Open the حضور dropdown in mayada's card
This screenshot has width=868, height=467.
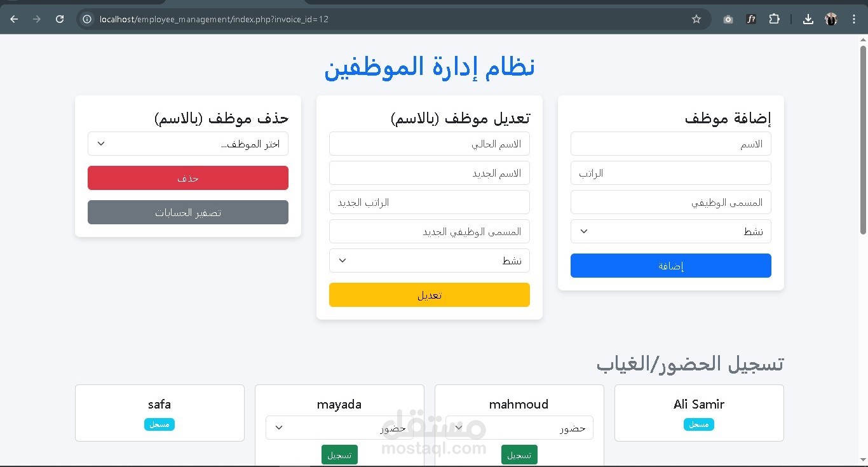point(339,428)
